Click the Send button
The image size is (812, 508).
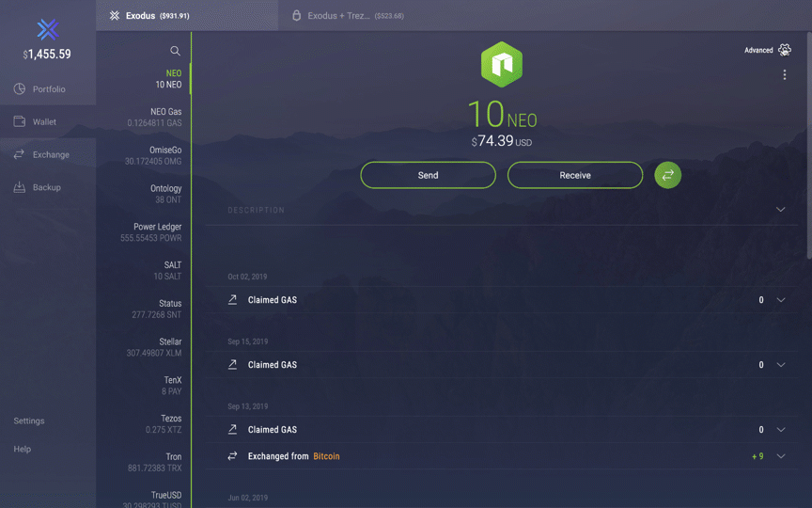[x=428, y=175]
